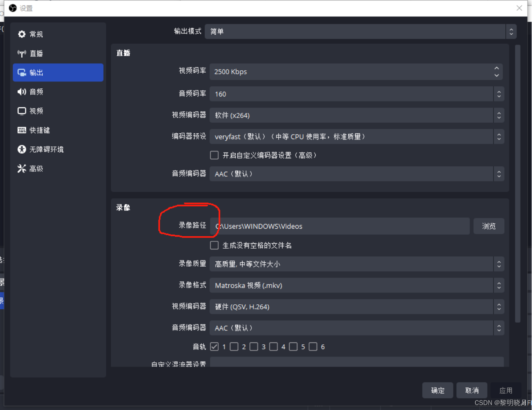Image resolution: width=532 pixels, height=410 pixels.
Task: Open the 音频 (Audio) settings section
Action: pyautogui.click(x=37, y=92)
